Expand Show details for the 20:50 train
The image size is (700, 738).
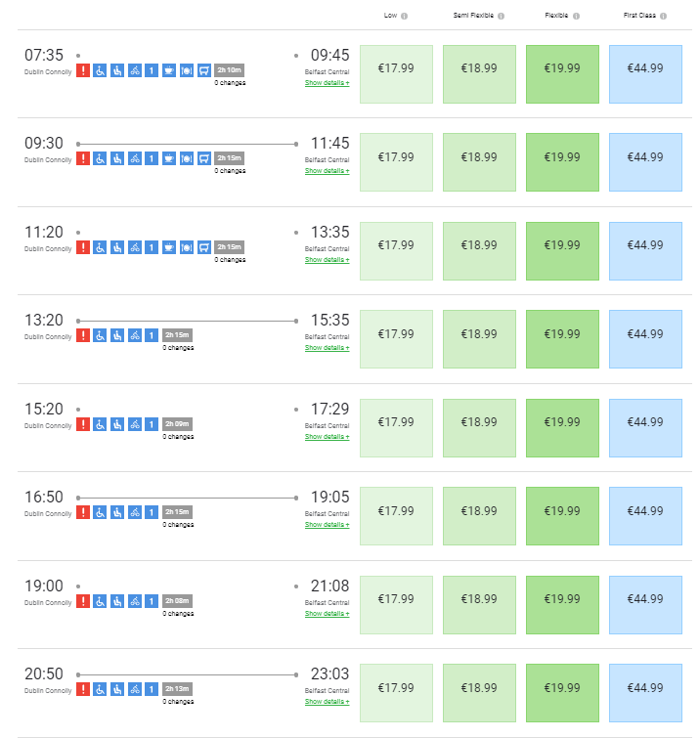coord(327,702)
